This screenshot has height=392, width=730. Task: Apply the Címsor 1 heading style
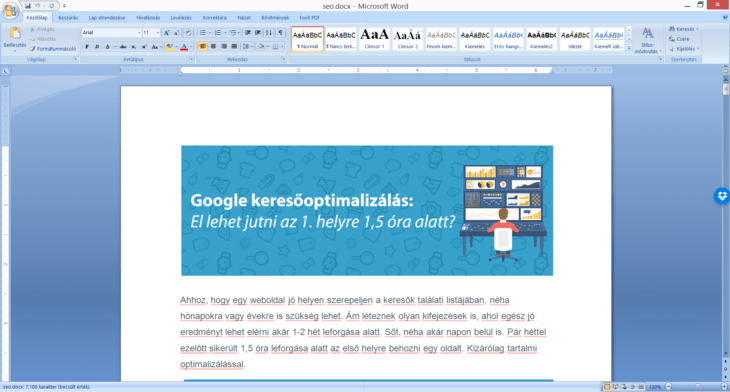point(374,39)
